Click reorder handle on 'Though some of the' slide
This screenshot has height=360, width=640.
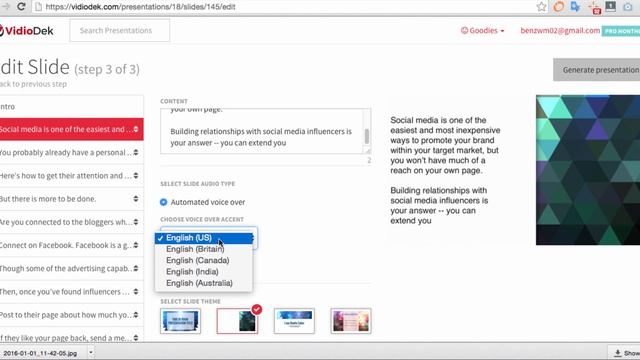coord(136,269)
